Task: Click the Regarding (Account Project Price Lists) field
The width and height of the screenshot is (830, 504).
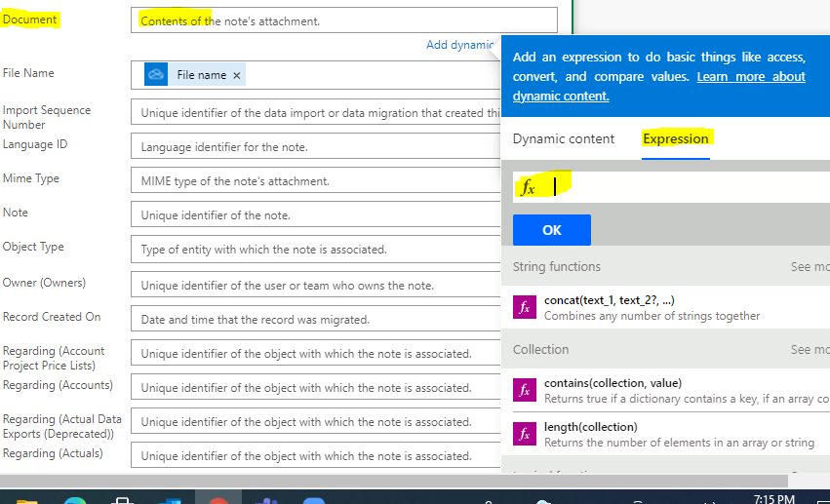Action: tap(315, 353)
